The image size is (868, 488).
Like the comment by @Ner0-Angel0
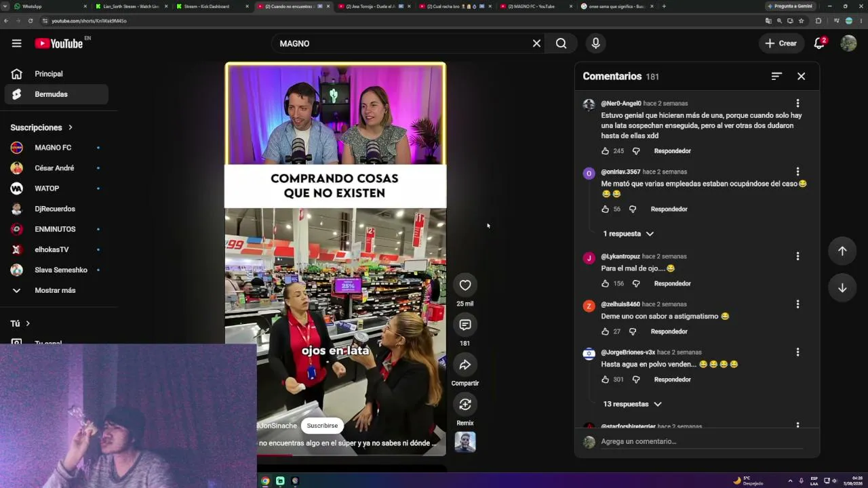606,151
